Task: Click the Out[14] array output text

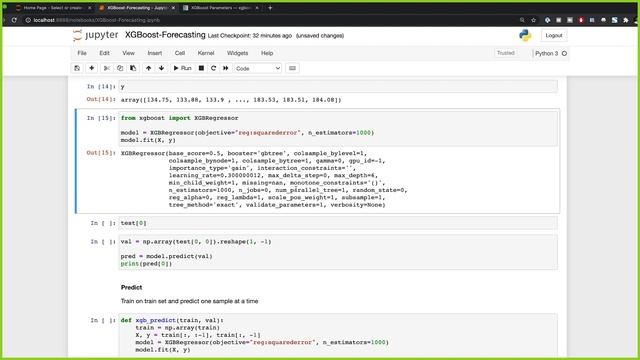Action: [231, 100]
